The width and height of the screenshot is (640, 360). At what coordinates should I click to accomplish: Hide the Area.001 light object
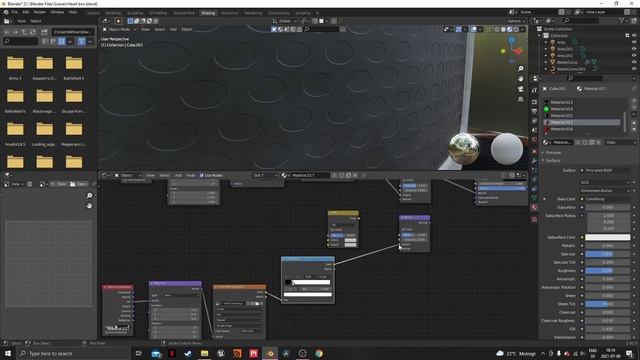634,49
